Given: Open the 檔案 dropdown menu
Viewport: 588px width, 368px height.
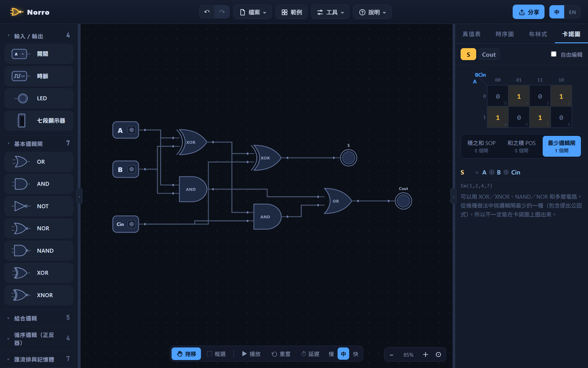Looking at the screenshot, I should click(253, 12).
